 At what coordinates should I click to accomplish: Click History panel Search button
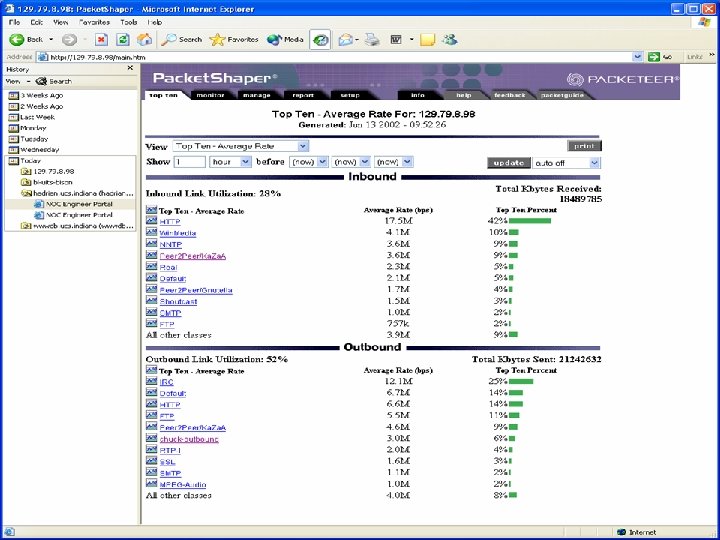pos(55,81)
